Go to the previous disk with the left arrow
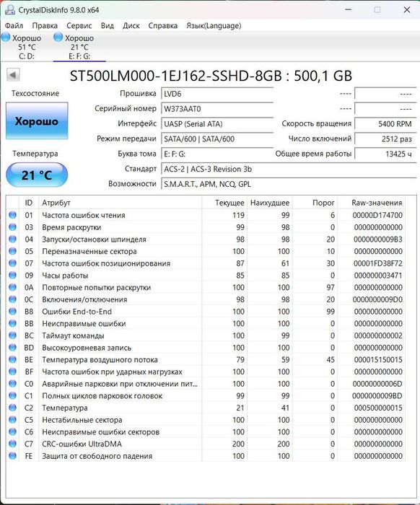420x505 pixels. click(13, 75)
